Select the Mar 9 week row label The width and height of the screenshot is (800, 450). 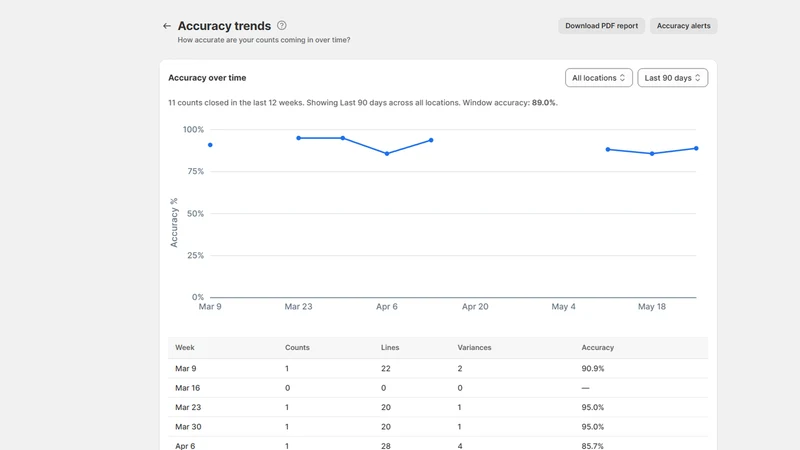click(x=186, y=368)
